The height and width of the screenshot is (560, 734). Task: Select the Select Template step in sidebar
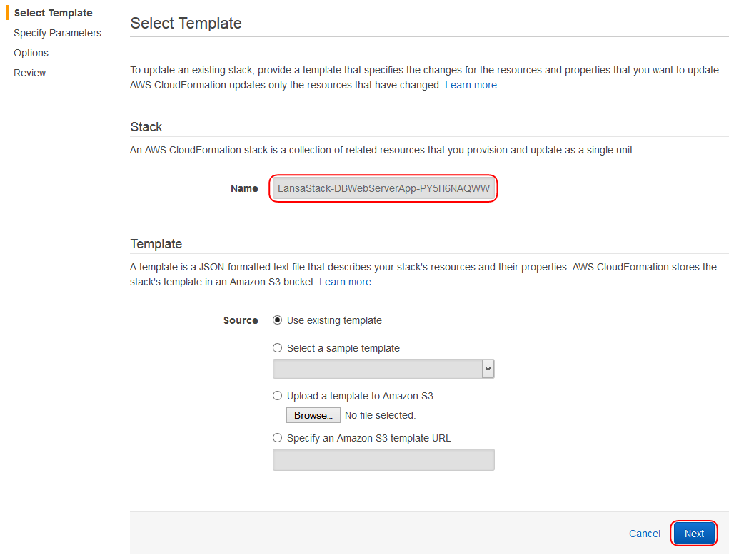tap(53, 13)
